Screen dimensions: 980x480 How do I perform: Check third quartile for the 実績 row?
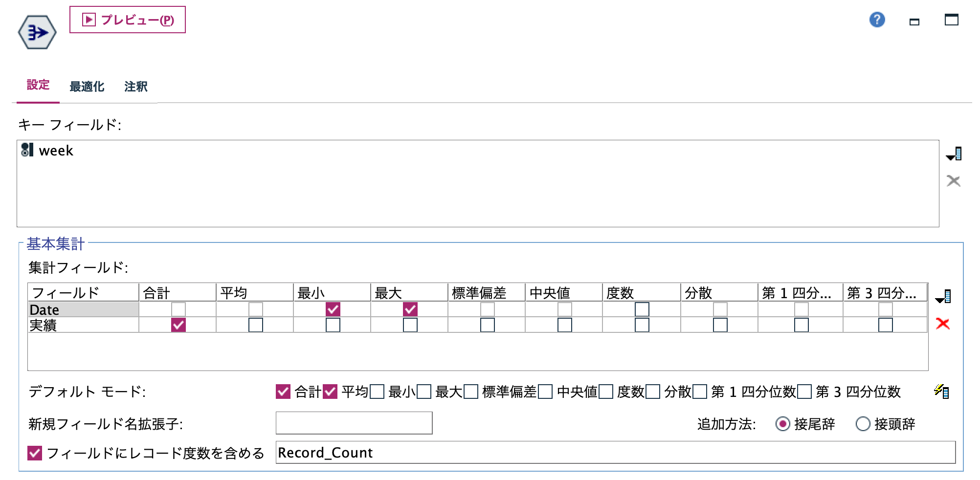point(886,325)
